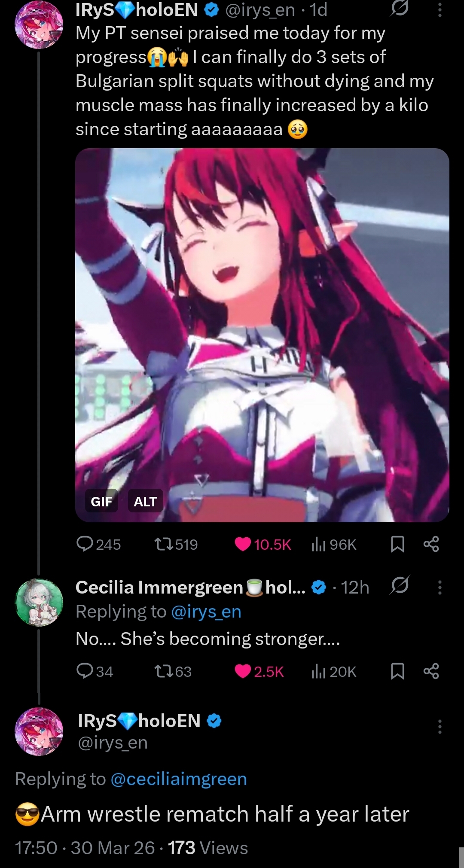This screenshot has height=868, width=464.
Task: Reply to Cecilia's comment with 34 replies
Action: 95,671
